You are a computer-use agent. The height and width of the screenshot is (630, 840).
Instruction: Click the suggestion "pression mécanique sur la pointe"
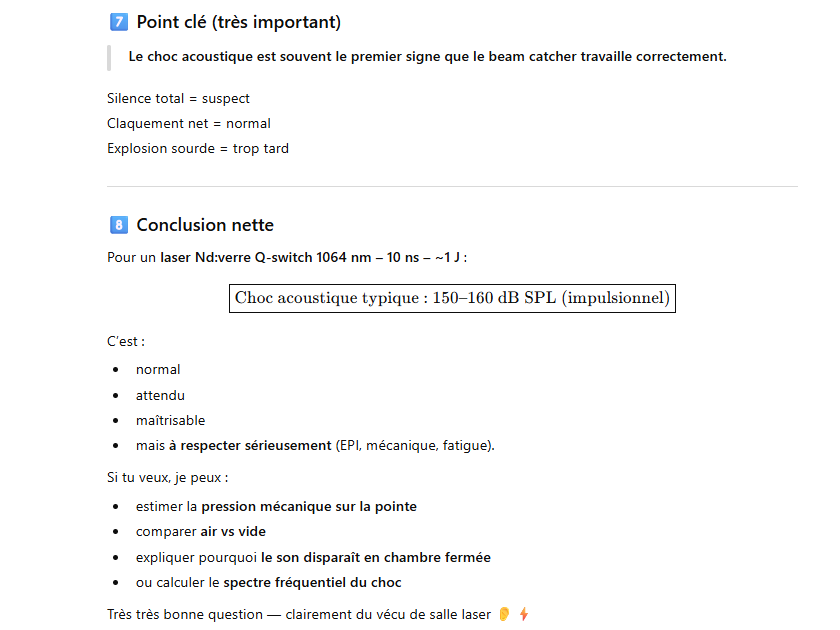(x=309, y=507)
